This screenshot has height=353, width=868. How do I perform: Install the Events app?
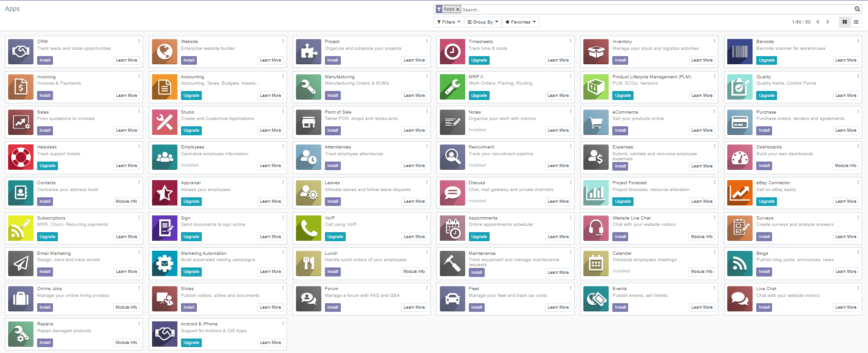(620, 307)
